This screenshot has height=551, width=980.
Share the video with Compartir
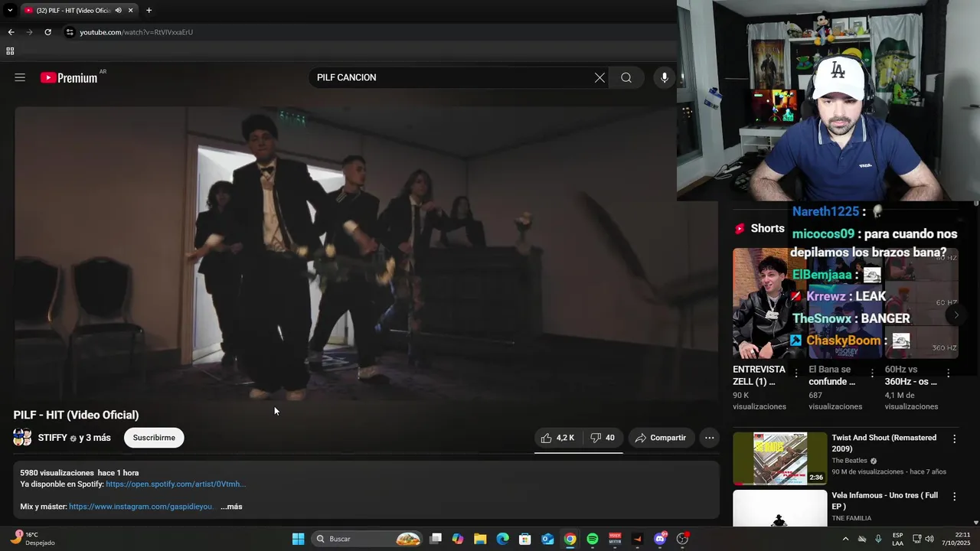tap(661, 438)
